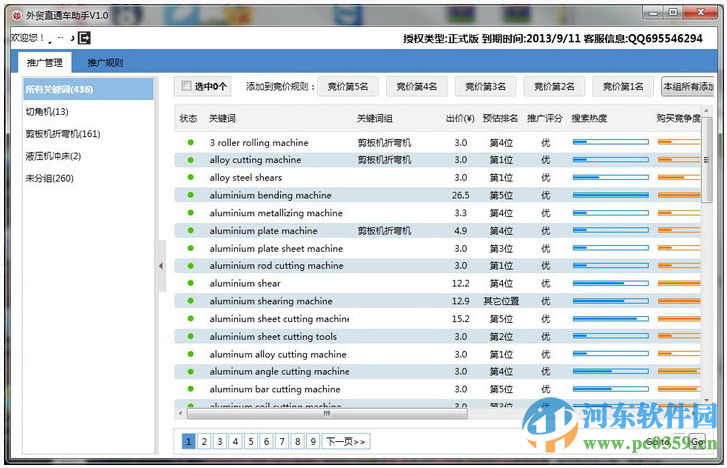Click the logout icon next to welcome text
Screen dimensions: 727x468
[84, 38]
